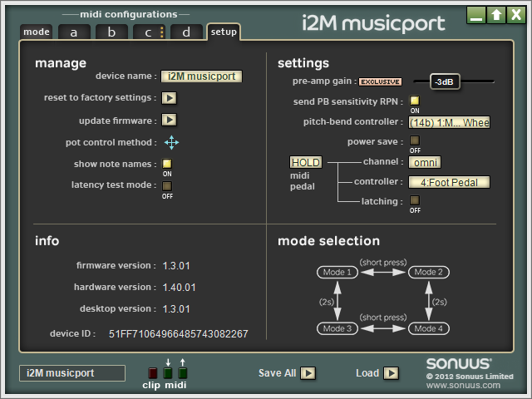Click the Save All label
Image resolution: width=532 pixels, height=399 pixels.
(x=277, y=373)
